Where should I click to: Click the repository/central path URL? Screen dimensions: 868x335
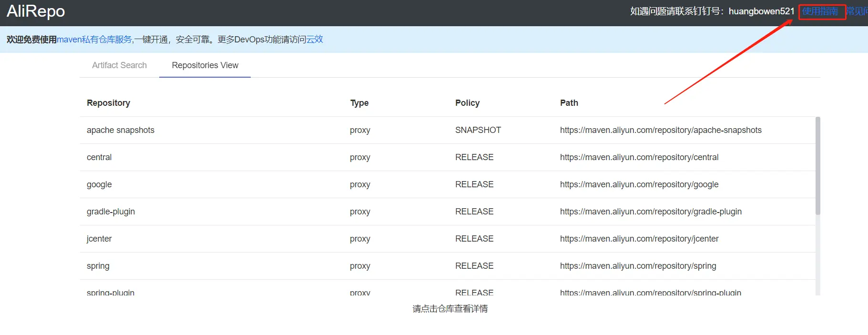(x=639, y=157)
